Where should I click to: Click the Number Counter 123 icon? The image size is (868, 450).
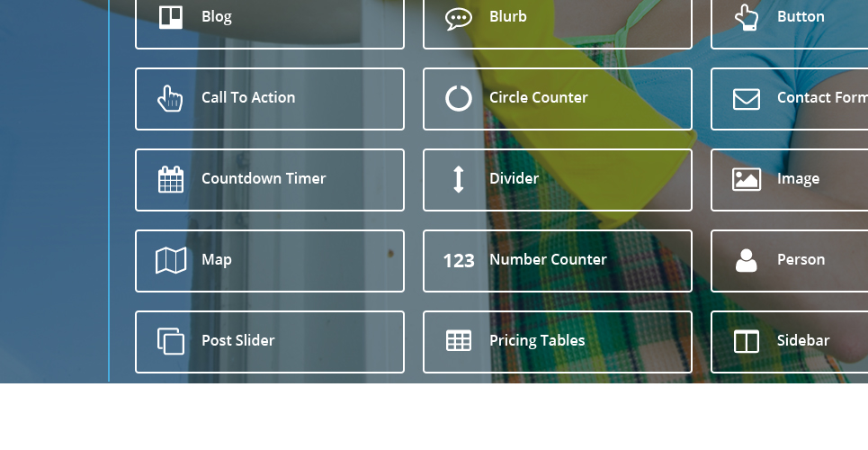pos(459,260)
